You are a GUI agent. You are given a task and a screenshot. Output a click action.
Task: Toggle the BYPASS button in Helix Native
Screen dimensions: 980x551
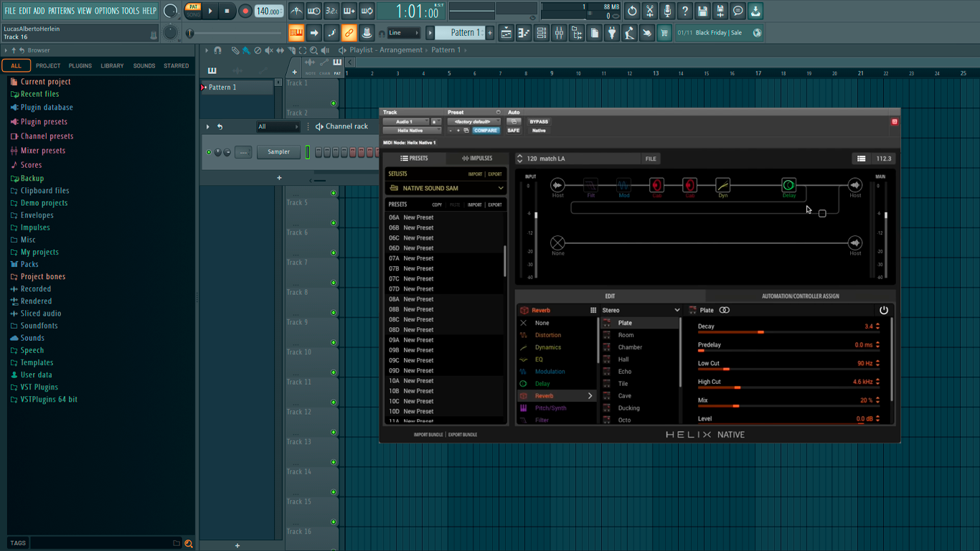[x=539, y=122]
